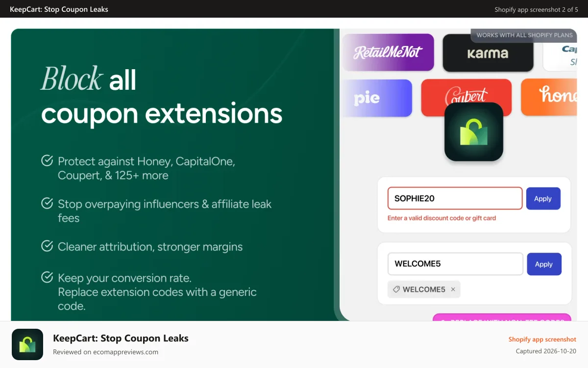Click the KeepCart app icon in footer
The height and width of the screenshot is (368, 588).
pyautogui.click(x=27, y=344)
